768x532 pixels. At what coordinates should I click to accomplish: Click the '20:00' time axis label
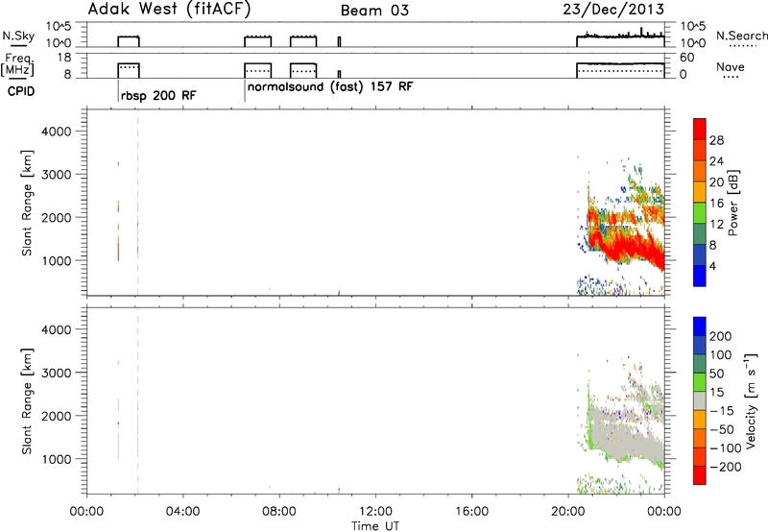[567, 512]
